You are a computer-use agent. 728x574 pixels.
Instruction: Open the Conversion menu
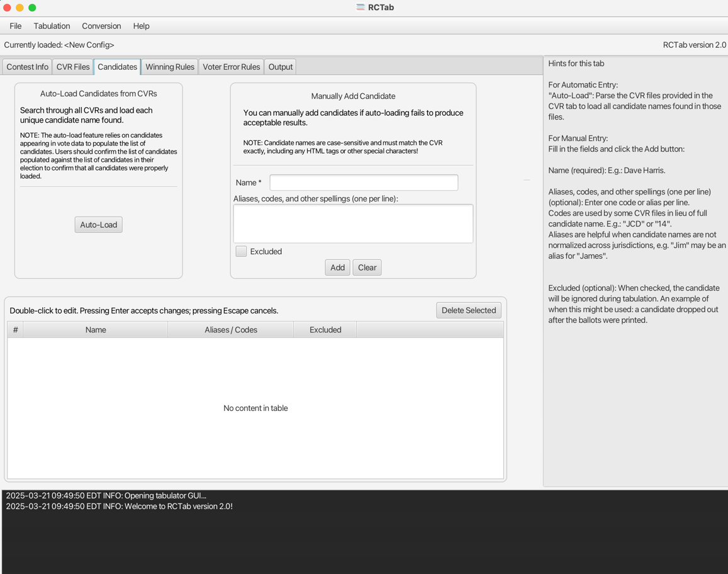(101, 26)
